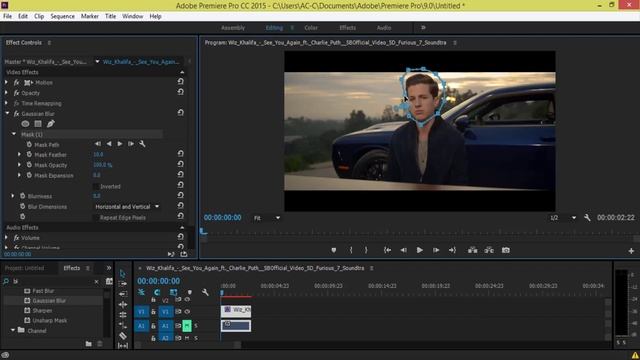Step back one frame in Program monitor
640x360 pixels.
(403, 250)
